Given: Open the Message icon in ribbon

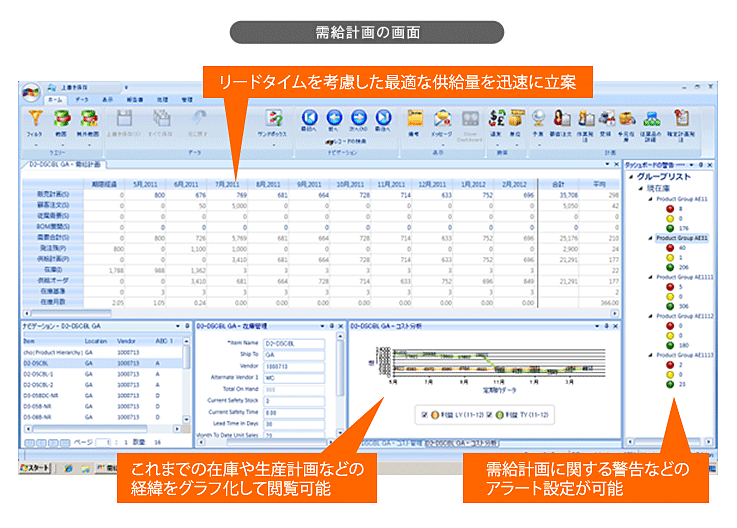Looking at the screenshot, I should tap(441, 119).
